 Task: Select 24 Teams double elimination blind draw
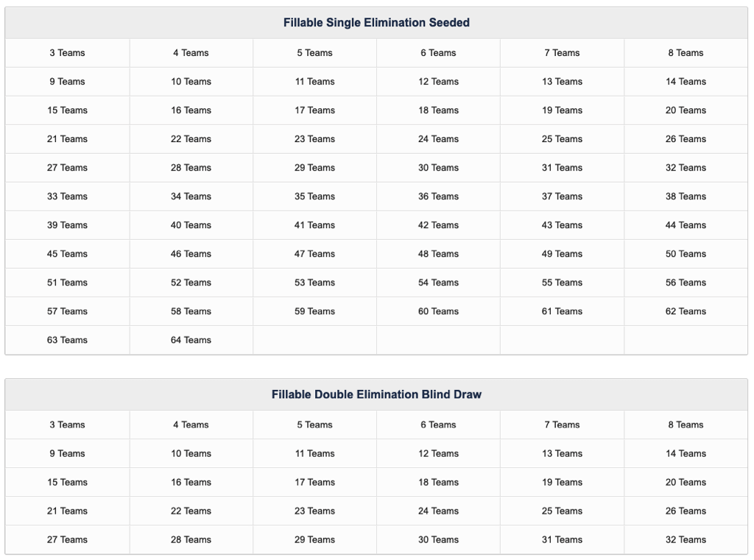(x=438, y=511)
